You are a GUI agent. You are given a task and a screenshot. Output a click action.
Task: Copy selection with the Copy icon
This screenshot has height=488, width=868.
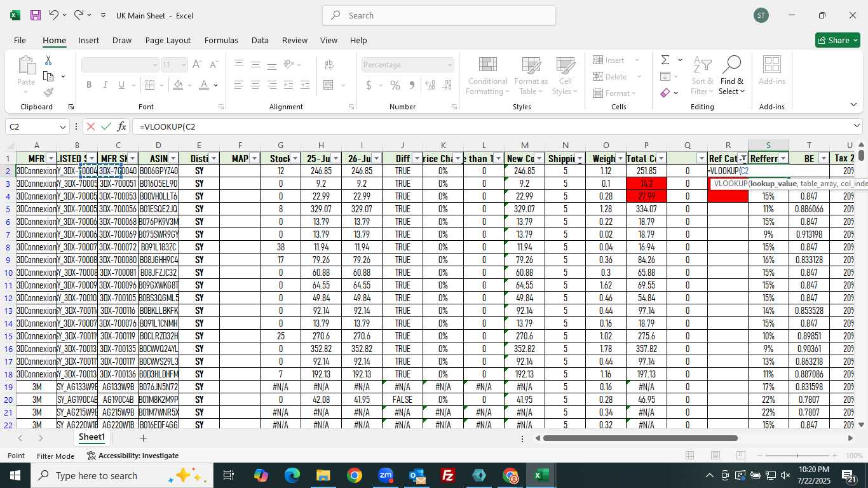click(48, 76)
